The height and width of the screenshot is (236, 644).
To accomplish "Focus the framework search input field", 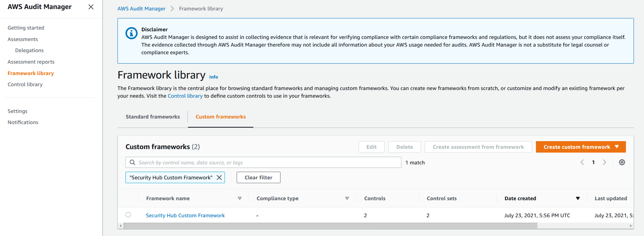I will [x=263, y=162].
